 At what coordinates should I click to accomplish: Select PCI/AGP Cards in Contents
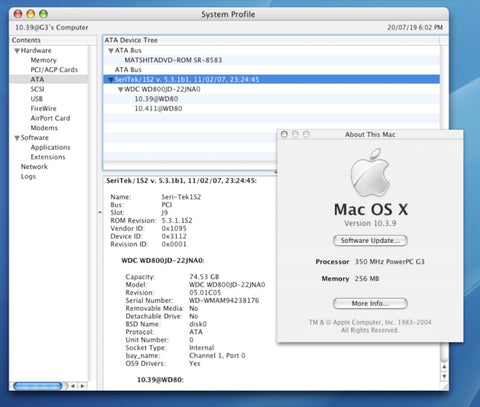coord(54,70)
